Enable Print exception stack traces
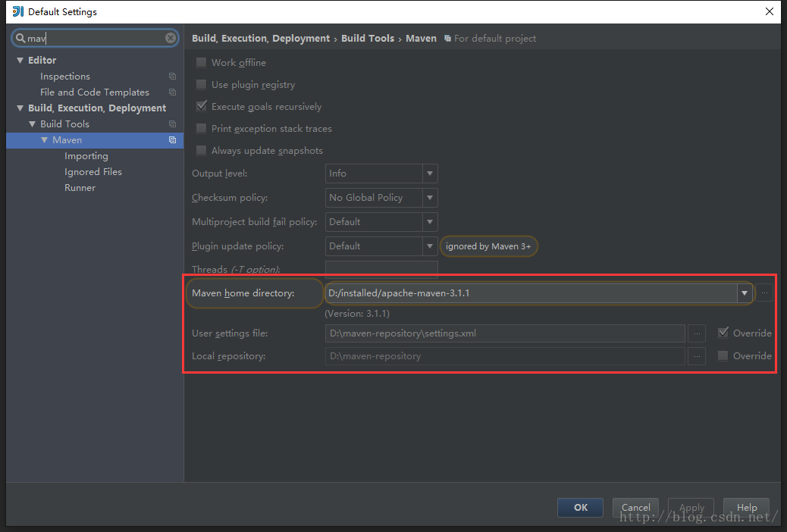This screenshot has height=532, width=787. pyautogui.click(x=201, y=129)
